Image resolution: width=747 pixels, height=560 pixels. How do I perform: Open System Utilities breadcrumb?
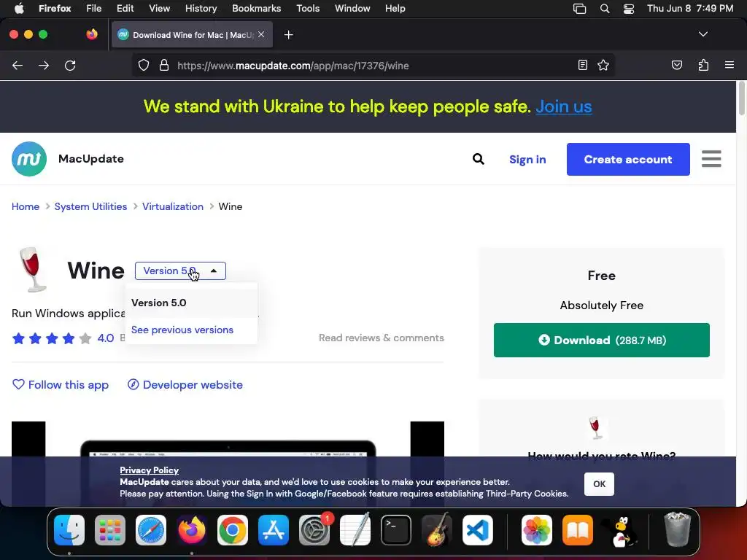[90, 206]
